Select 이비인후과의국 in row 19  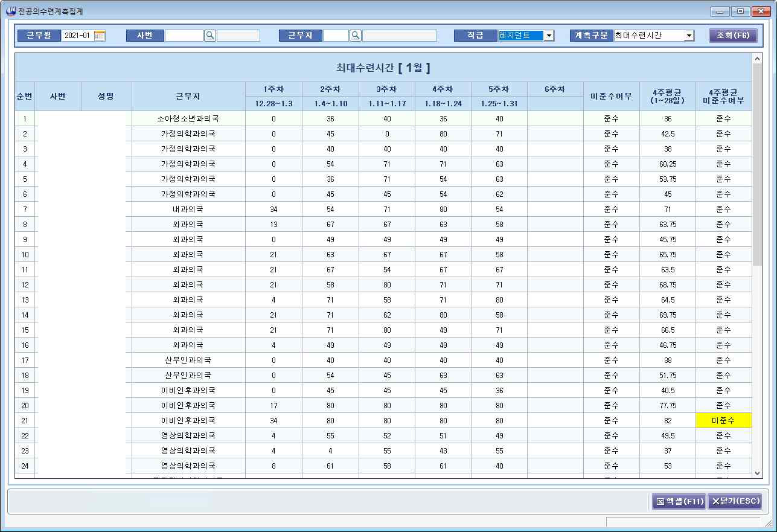click(188, 391)
